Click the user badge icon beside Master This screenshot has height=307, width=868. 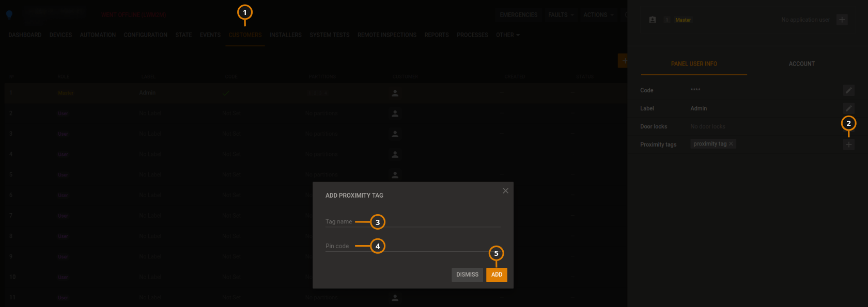pyautogui.click(x=653, y=20)
